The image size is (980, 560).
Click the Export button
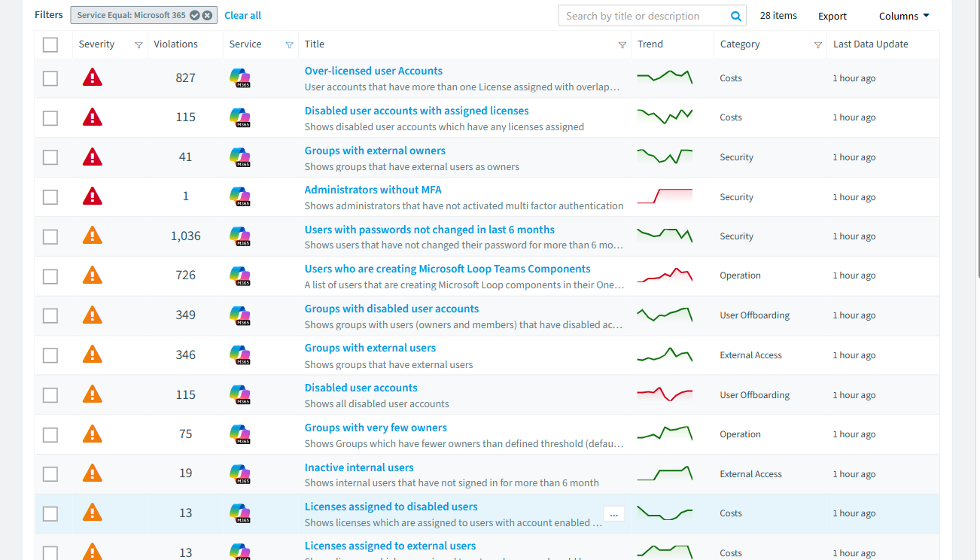(x=832, y=16)
